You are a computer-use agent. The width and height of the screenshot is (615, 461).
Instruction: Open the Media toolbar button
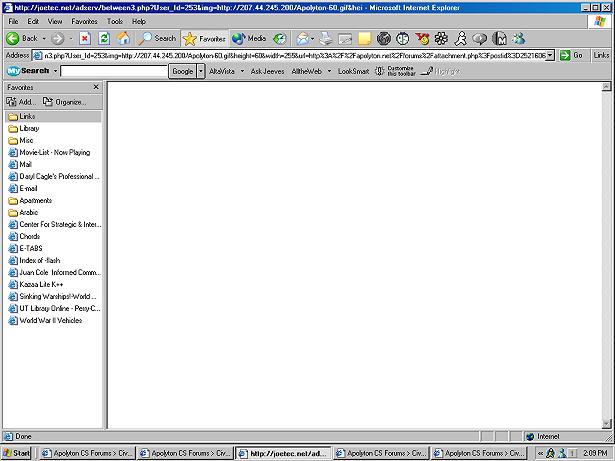249,38
